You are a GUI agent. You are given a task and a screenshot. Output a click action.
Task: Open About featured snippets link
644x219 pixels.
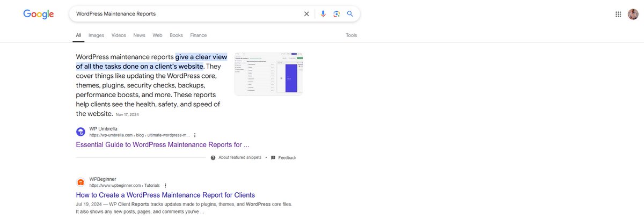tap(240, 158)
